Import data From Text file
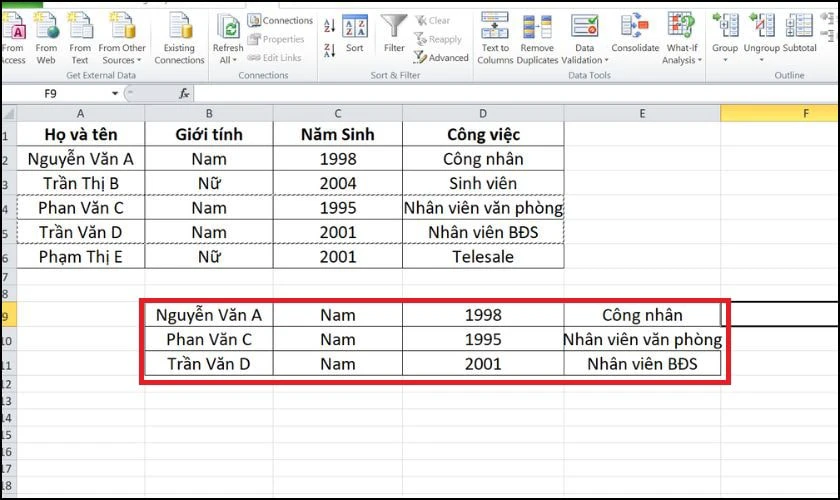Screen dimensions: 840x500 [x=80, y=39]
